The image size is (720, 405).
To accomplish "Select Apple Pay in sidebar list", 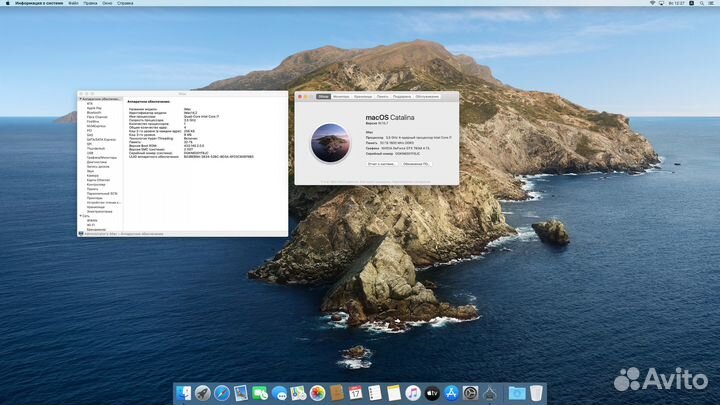I will pyautogui.click(x=94, y=108).
